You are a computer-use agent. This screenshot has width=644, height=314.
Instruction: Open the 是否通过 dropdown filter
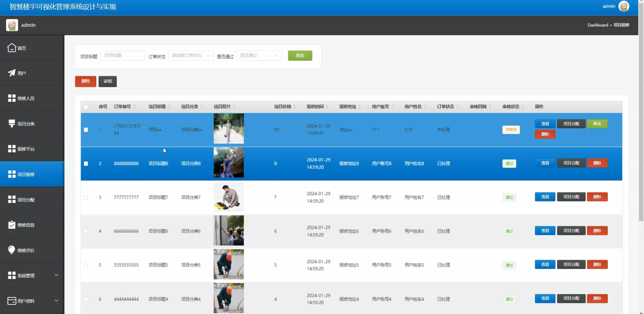pos(259,56)
